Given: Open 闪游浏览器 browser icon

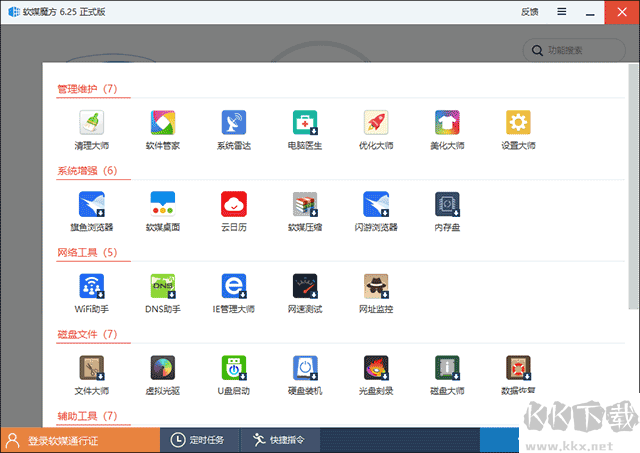Looking at the screenshot, I should click(376, 211).
